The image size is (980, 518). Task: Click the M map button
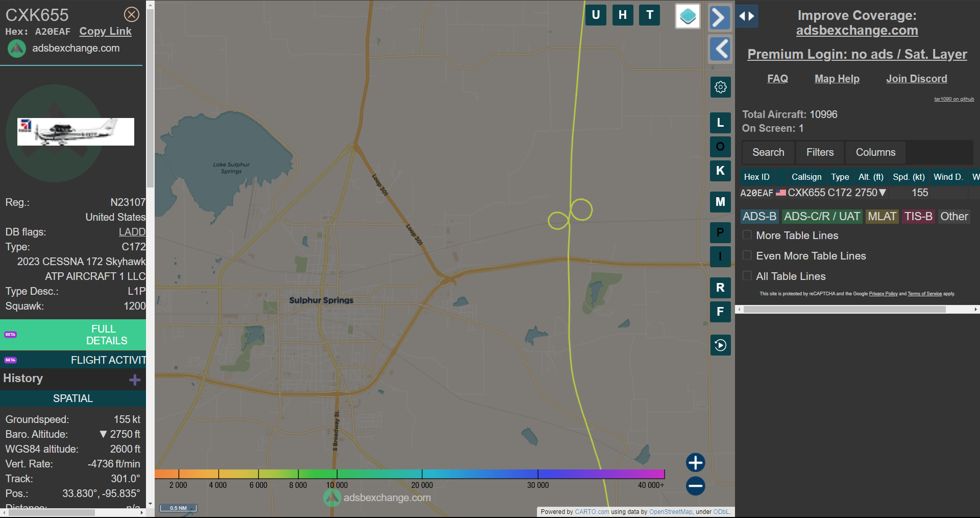click(x=721, y=202)
